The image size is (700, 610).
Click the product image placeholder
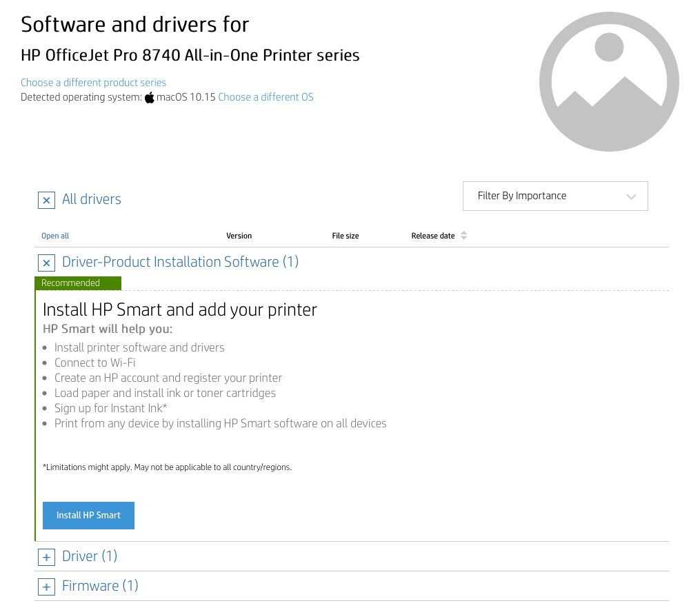[x=609, y=81]
